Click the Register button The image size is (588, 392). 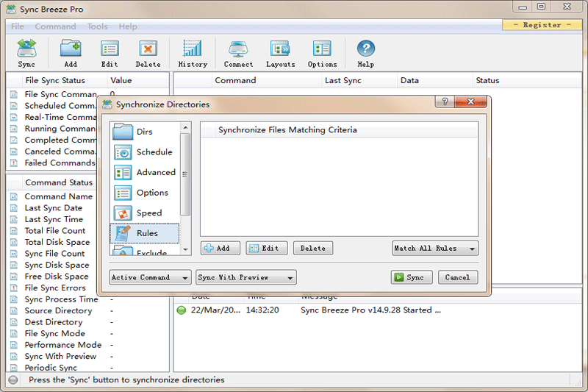point(542,25)
